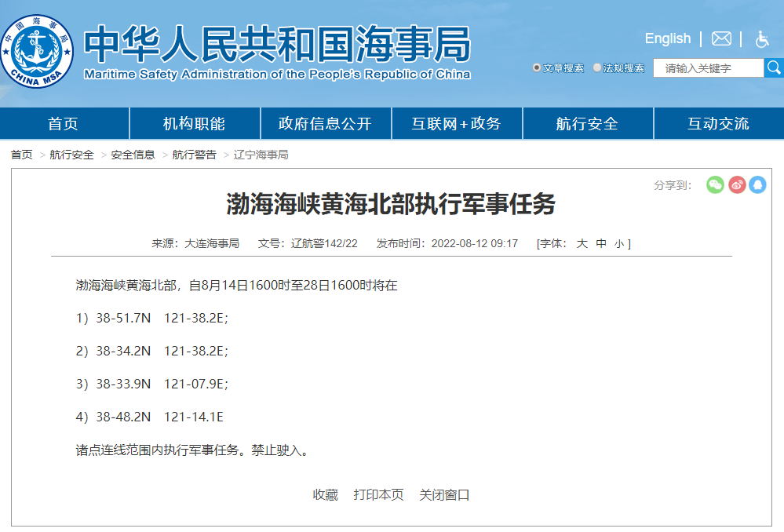The image size is (784, 532).
Task: Open the 首页 navigation tab
Action: [64, 123]
